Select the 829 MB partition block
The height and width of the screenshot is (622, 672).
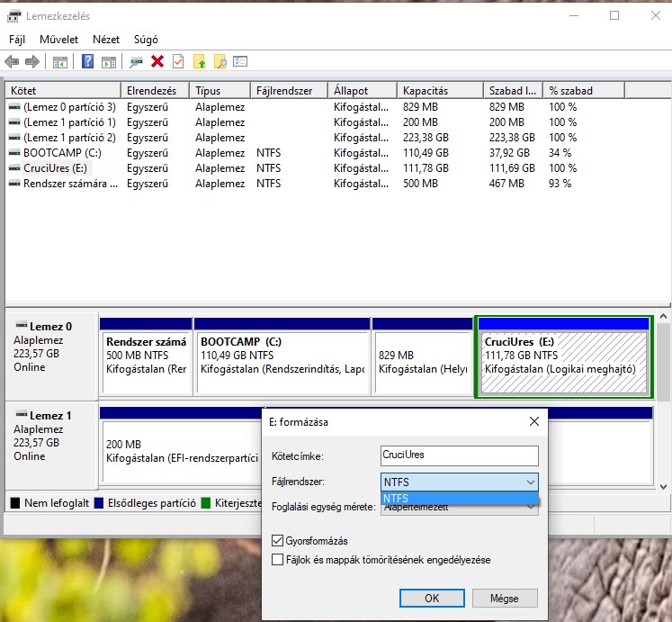tap(423, 356)
